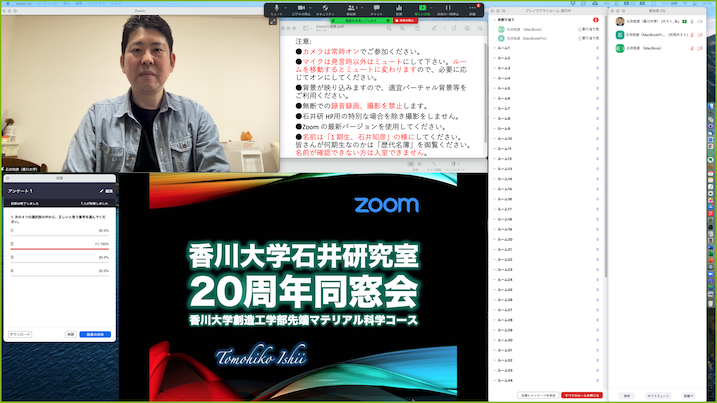The image size is (717, 403).
Task: Open the green share options arrow
Action: [x=431, y=8]
